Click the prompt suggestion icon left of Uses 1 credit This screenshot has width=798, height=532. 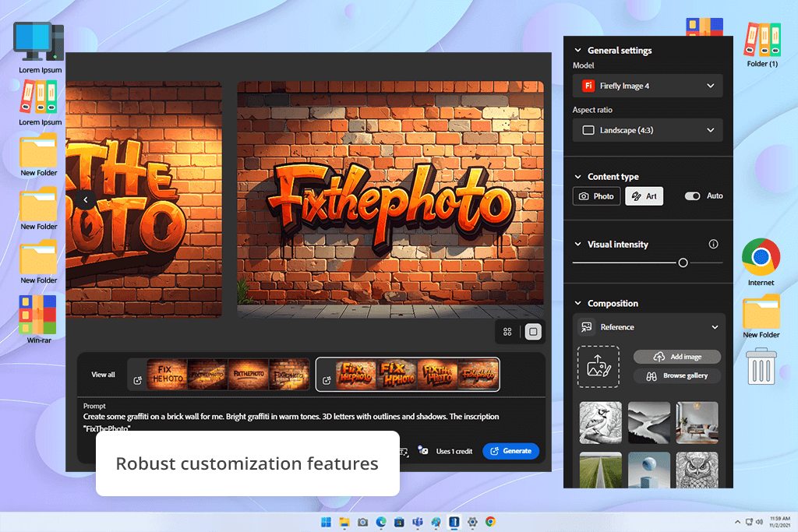[x=422, y=450]
